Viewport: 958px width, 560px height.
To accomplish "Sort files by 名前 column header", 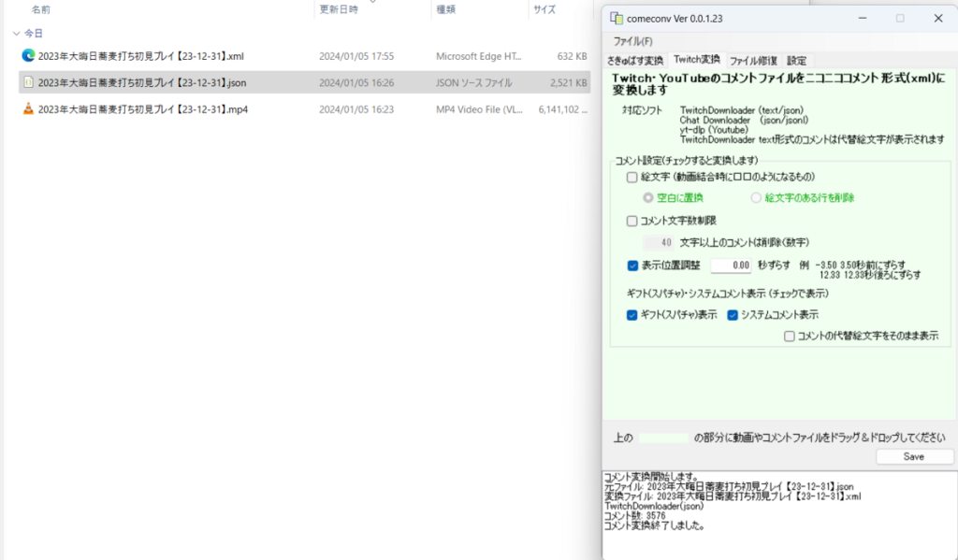I will 40,9.
